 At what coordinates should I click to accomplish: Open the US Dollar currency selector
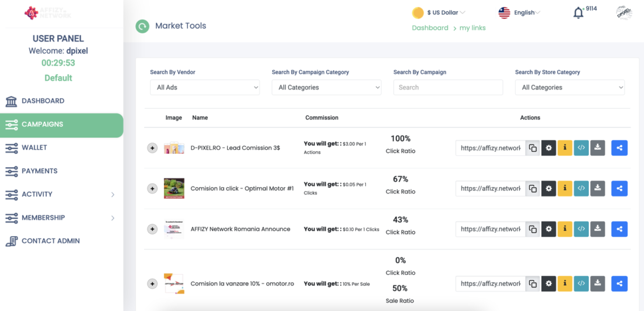(439, 13)
